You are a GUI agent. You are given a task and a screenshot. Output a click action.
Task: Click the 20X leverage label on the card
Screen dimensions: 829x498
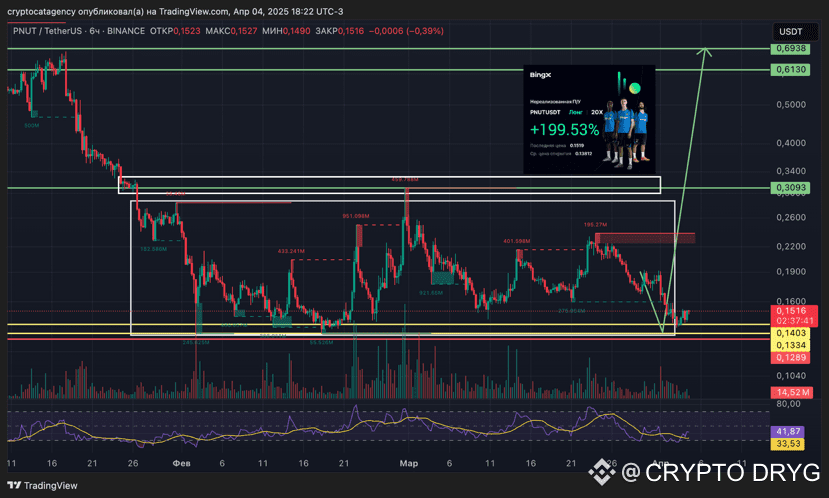click(x=597, y=112)
